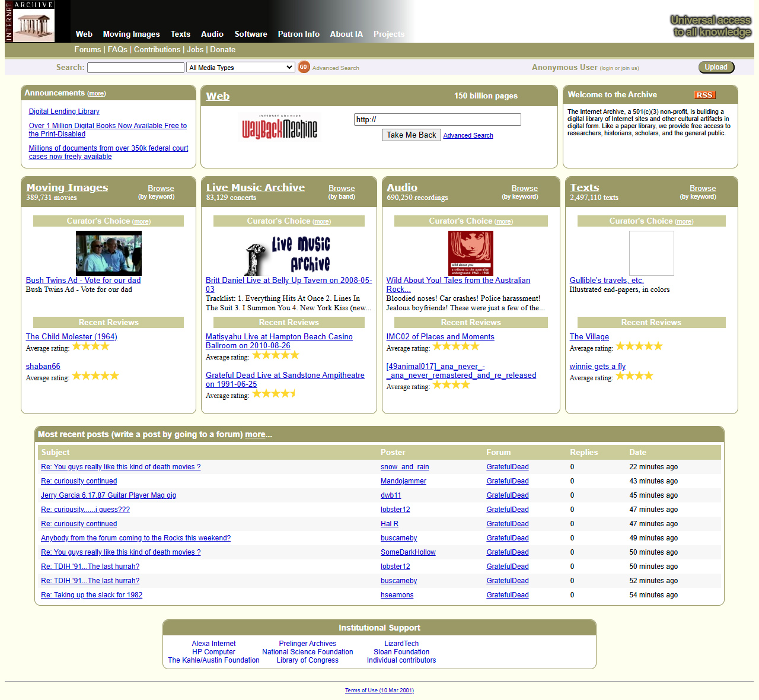Click the Internet Archive logo
759x700 pixels.
[30, 21]
